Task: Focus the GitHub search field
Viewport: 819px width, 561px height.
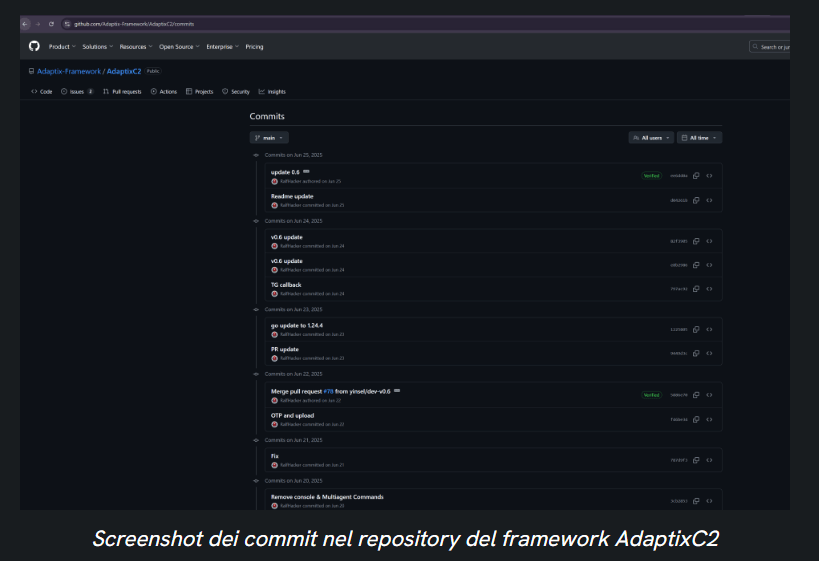Action: click(770, 47)
